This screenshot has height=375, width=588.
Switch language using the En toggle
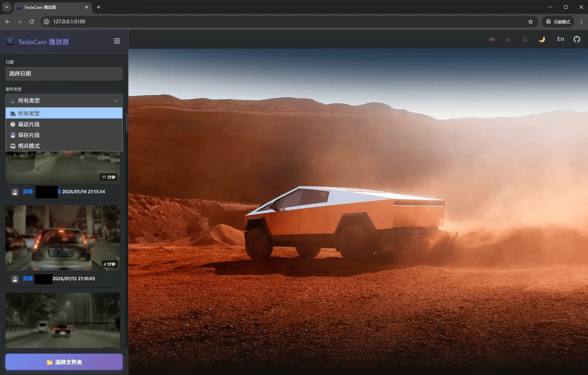(x=560, y=39)
